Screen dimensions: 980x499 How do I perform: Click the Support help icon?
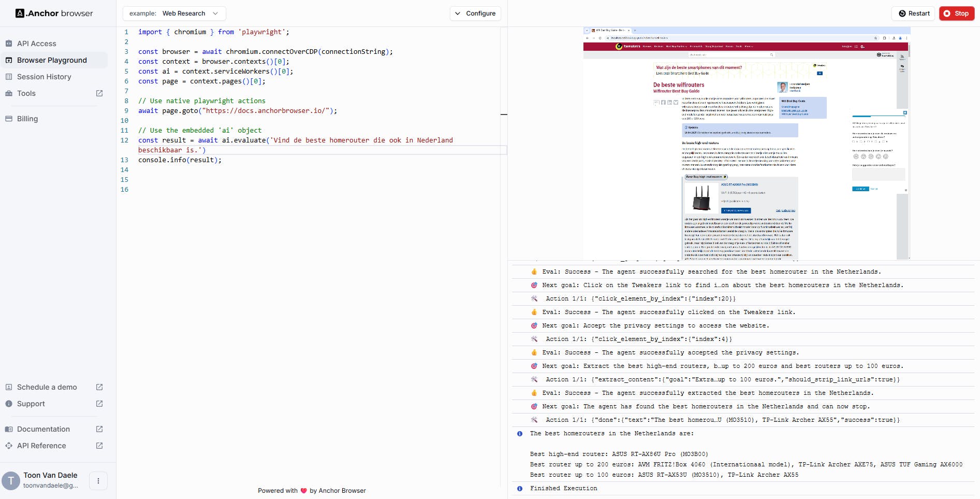tap(9, 404)
